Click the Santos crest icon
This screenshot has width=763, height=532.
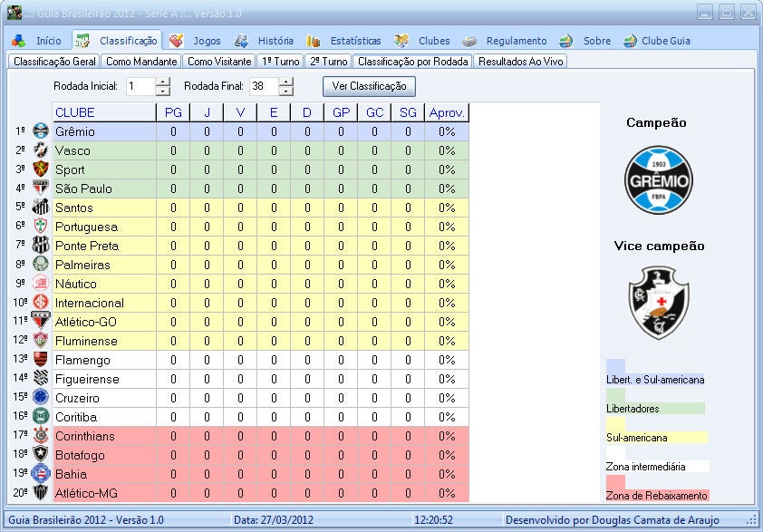41,207
